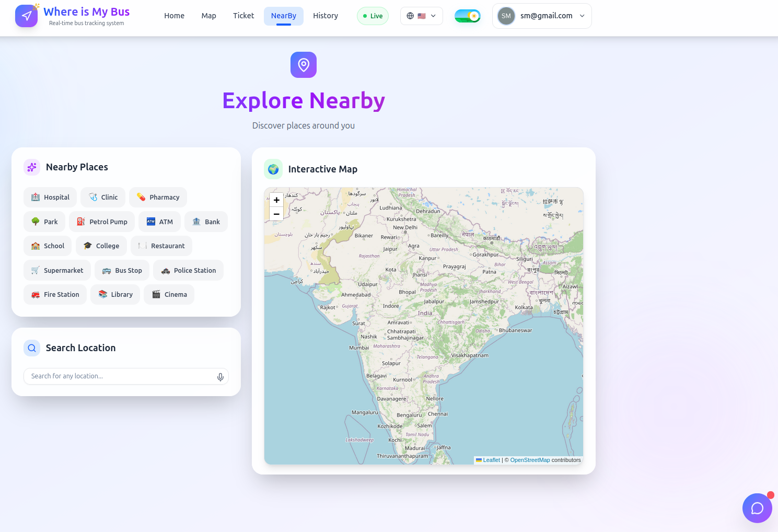The height and width of the screenshot is (532, 778).
Task: Click the chevron next to the flag
Action: click(433, 16)
